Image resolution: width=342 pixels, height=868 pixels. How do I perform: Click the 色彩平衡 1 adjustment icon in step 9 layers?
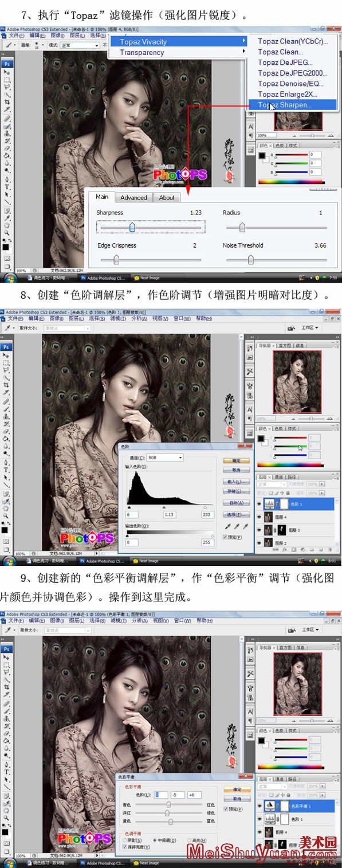270,806
